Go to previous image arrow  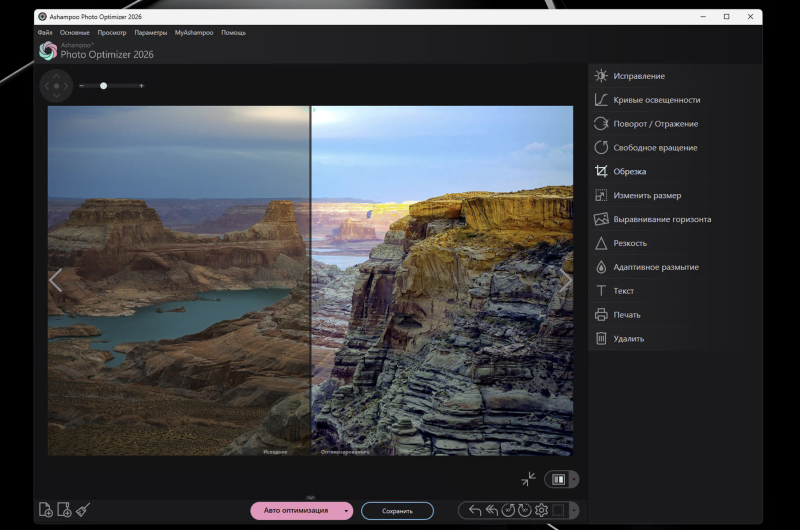click(55, 281)
